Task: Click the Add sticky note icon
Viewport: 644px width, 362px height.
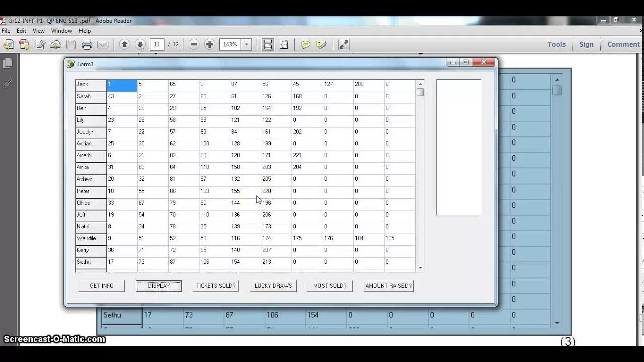Action: [305, 44]
